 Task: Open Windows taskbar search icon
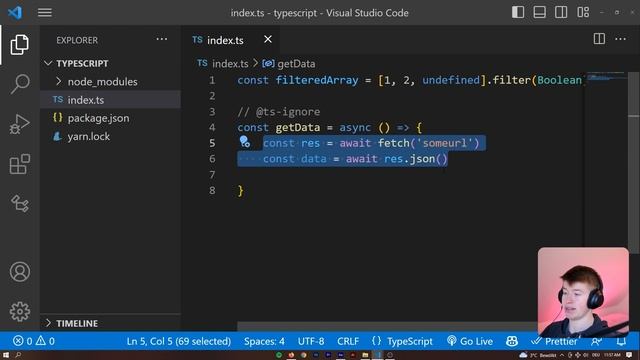tap(18, 355)
